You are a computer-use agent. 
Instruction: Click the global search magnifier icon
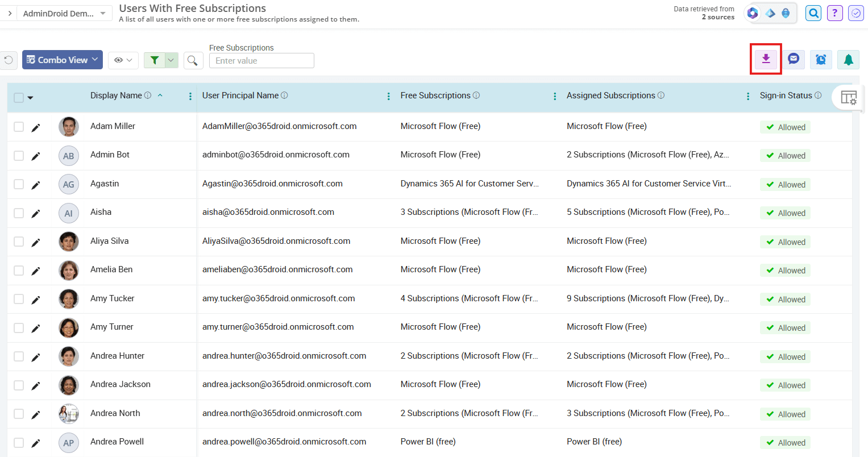(x=813, y=13)
